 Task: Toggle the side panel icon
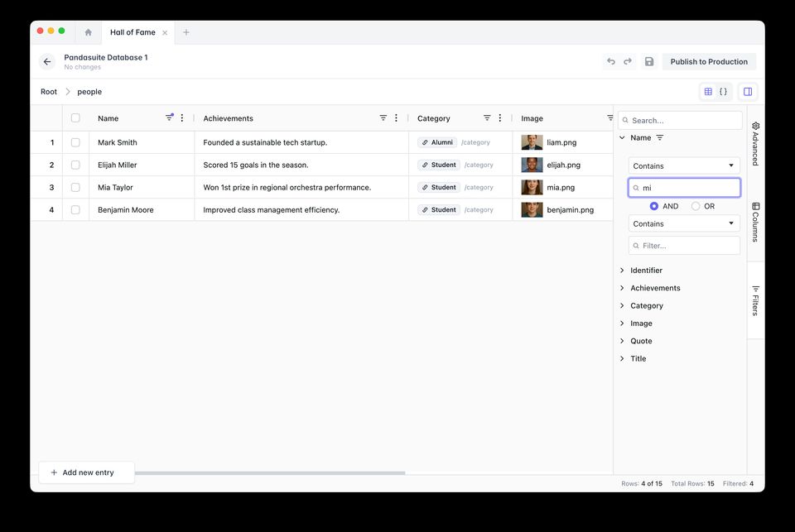[x=748, y=92]
